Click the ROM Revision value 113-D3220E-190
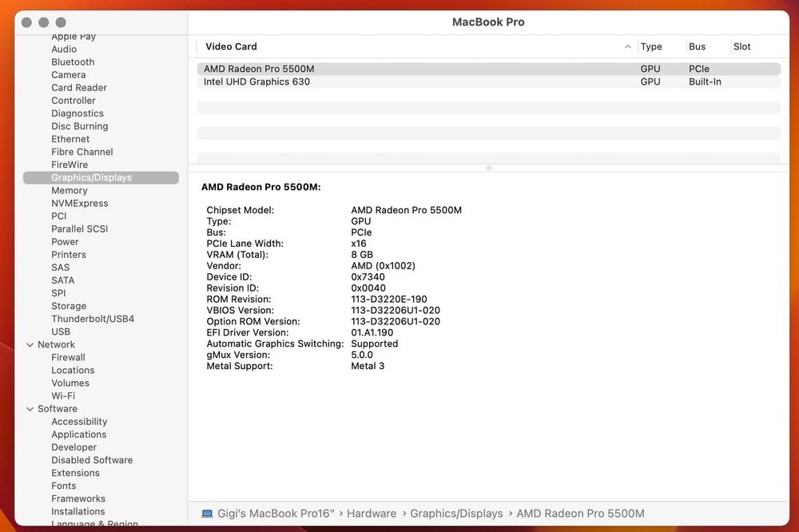The height and width of the screenshot is (532, 799). point(389,300)
